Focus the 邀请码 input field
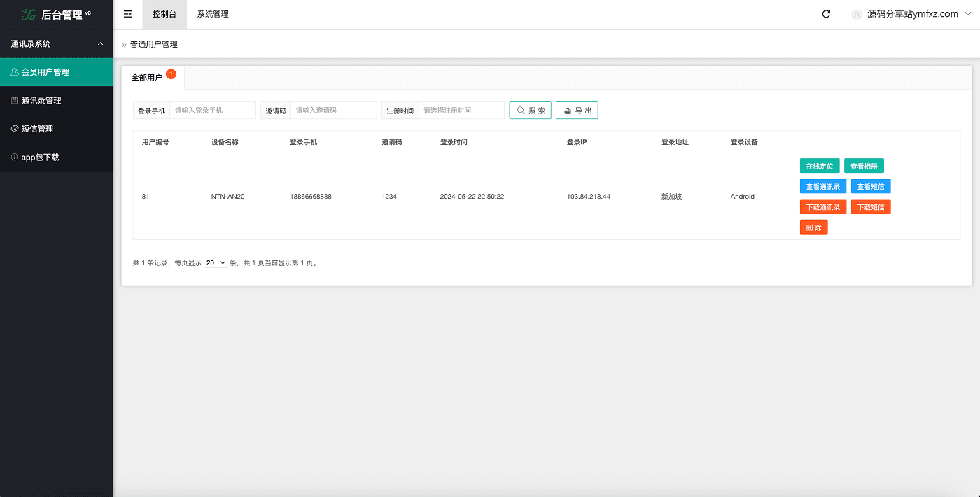 click(334, 110)
